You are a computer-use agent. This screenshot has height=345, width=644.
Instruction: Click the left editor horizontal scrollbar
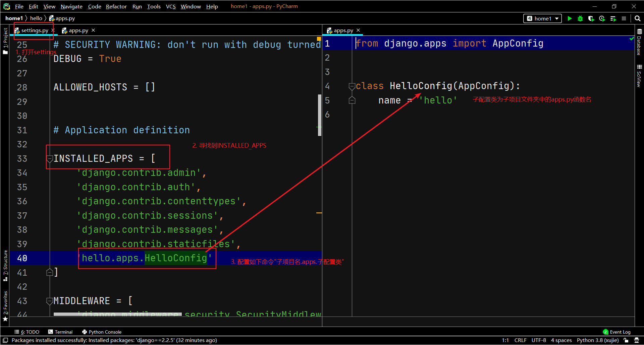coord(117,314)
